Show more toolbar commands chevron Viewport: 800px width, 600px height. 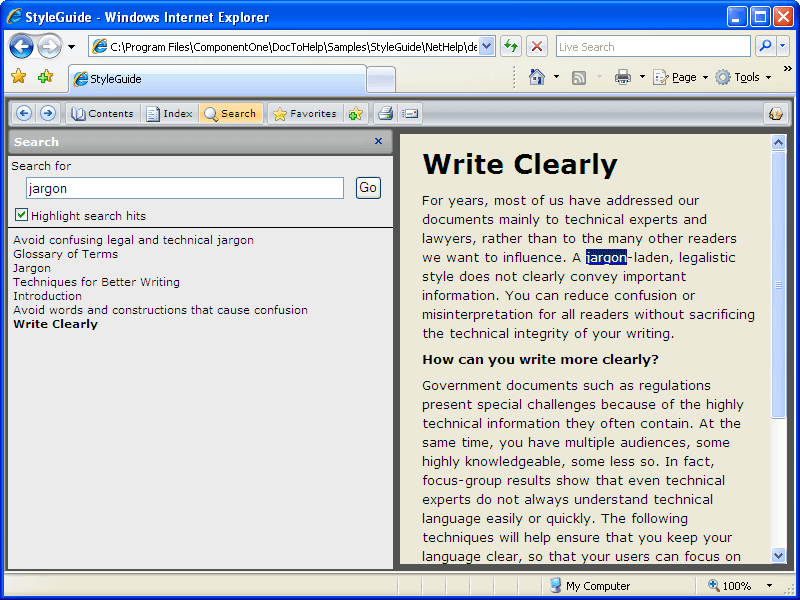(x=788, y=69)
